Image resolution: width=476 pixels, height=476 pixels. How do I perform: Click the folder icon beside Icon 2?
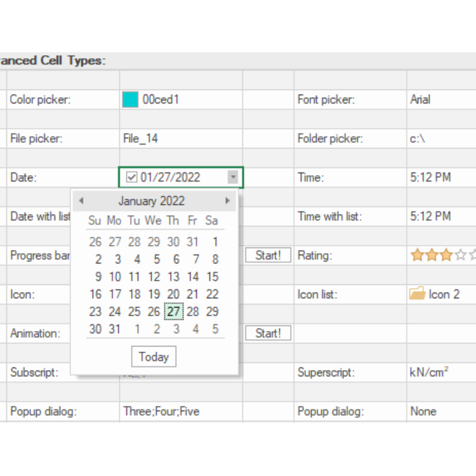point(418,294)
